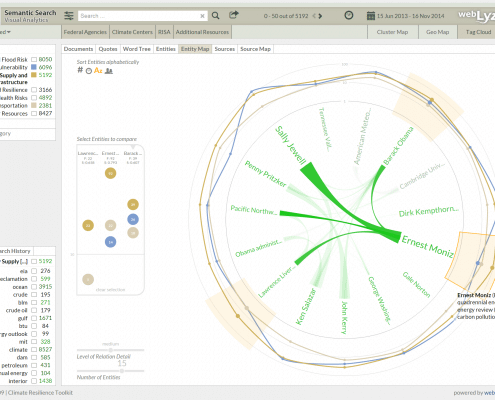The image size is (495, 400).
Task: Toggle the Flood Risk checkbox
Action: tap(34, 60)
